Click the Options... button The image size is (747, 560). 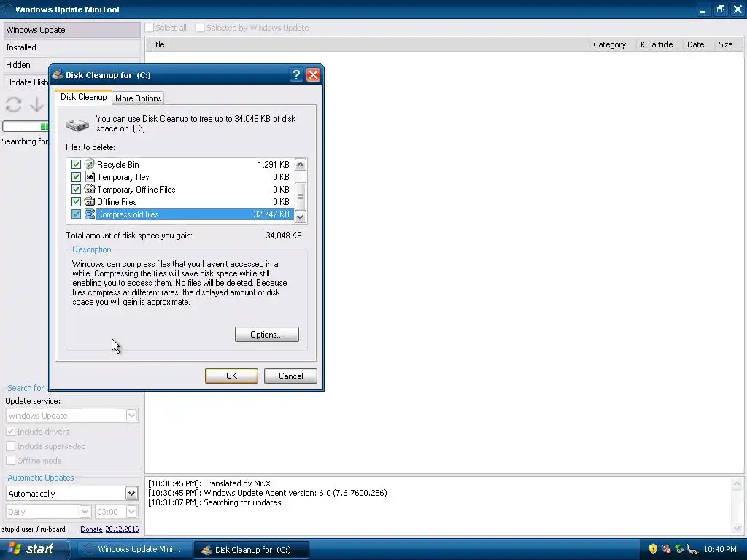tap(267, 334)
